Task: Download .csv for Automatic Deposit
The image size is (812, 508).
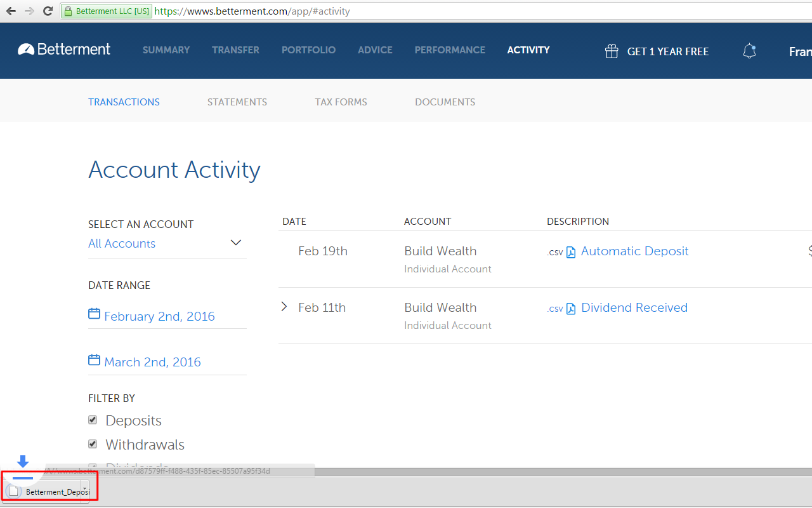Action: [x=555, y=252]
